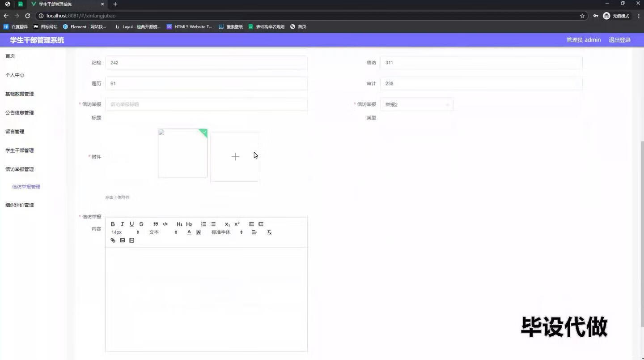Open the Layui bookmark
Viewport: 644px width, 360px height.
point(138,27)
